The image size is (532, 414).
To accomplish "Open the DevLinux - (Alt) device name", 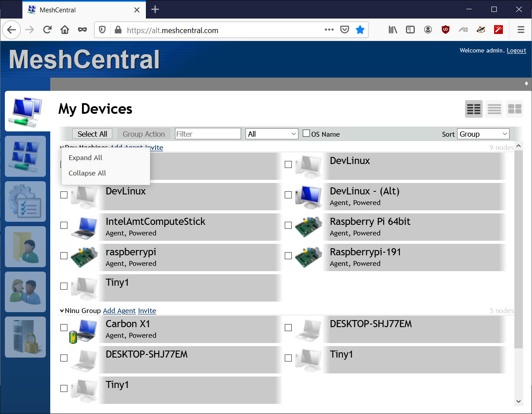I will coord(365,191).
